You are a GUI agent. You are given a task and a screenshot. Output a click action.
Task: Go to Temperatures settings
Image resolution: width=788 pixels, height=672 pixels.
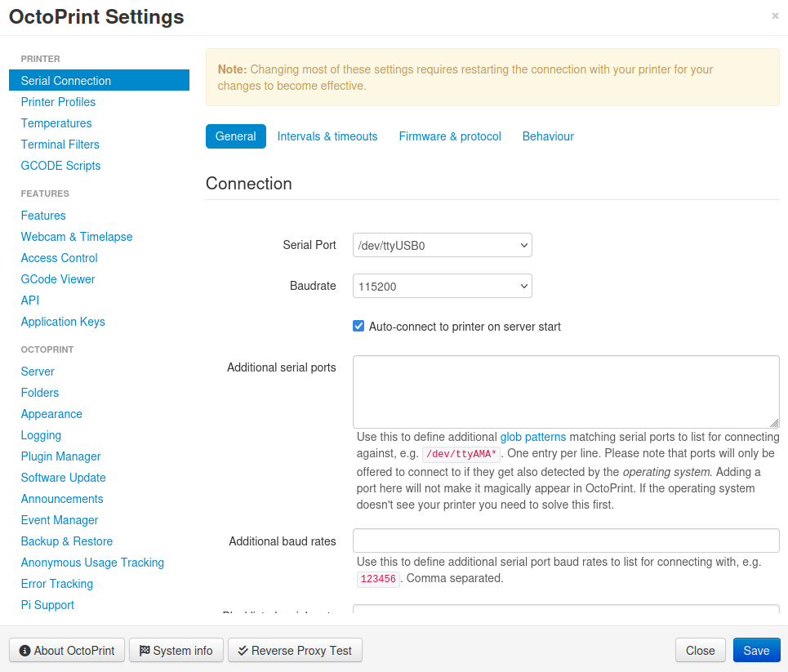click(56, 123)
